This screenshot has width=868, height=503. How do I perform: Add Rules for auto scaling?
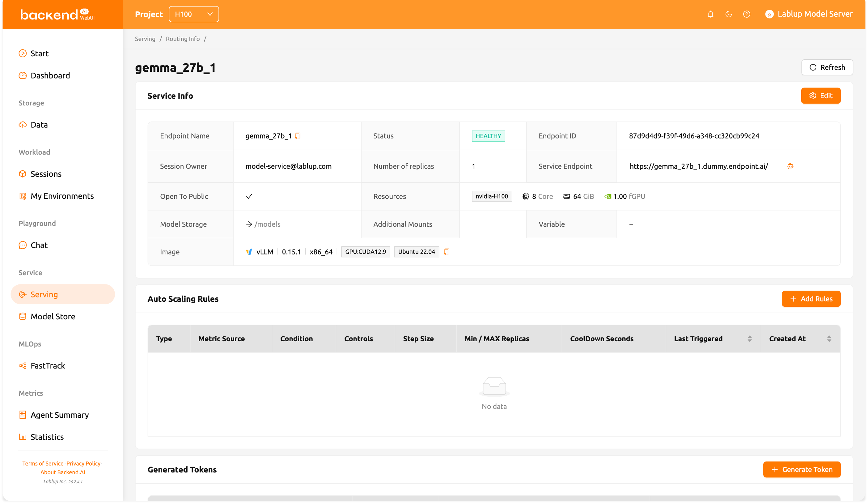pyautogui.click(x=811, y=299)
